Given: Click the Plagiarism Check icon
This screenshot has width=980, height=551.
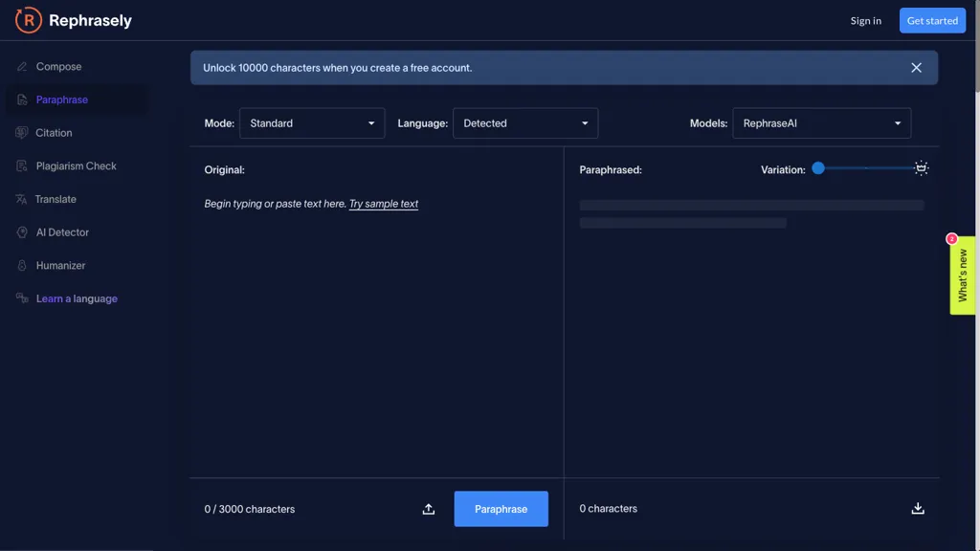Looking at the screenshot, I should [x=22, y=166].
